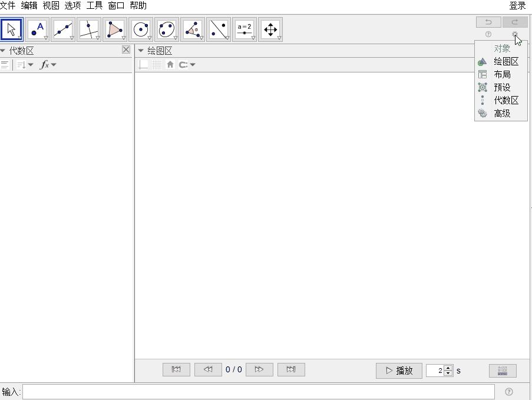The image size is (532, 400).
Task: Choose 布局 from the settings menu
Action: coord(502,75)
